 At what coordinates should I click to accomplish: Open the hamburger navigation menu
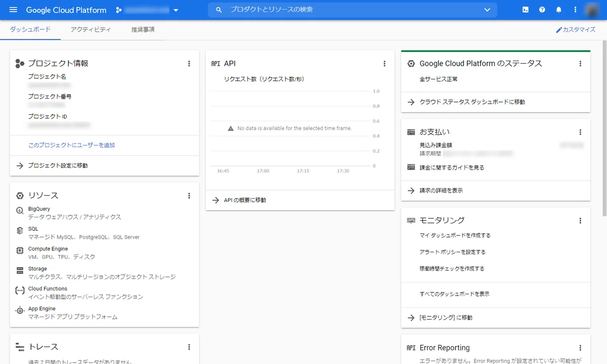[14, 10]
